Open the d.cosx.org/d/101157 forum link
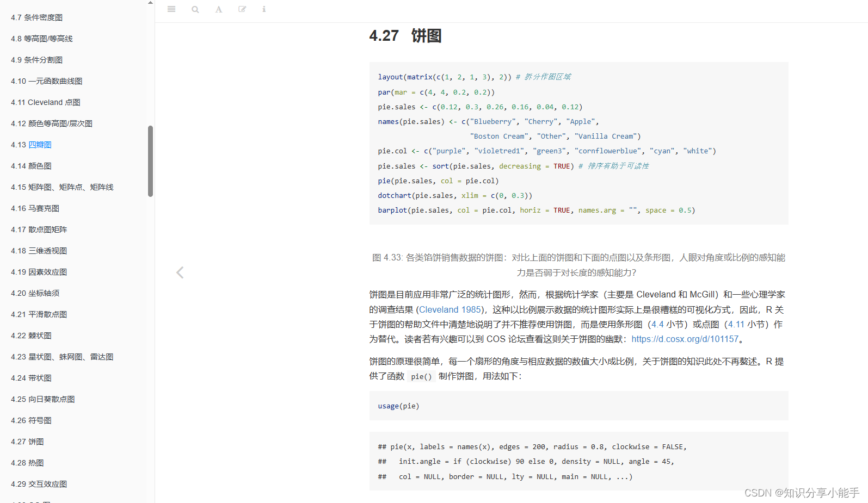 coord(685,339)
